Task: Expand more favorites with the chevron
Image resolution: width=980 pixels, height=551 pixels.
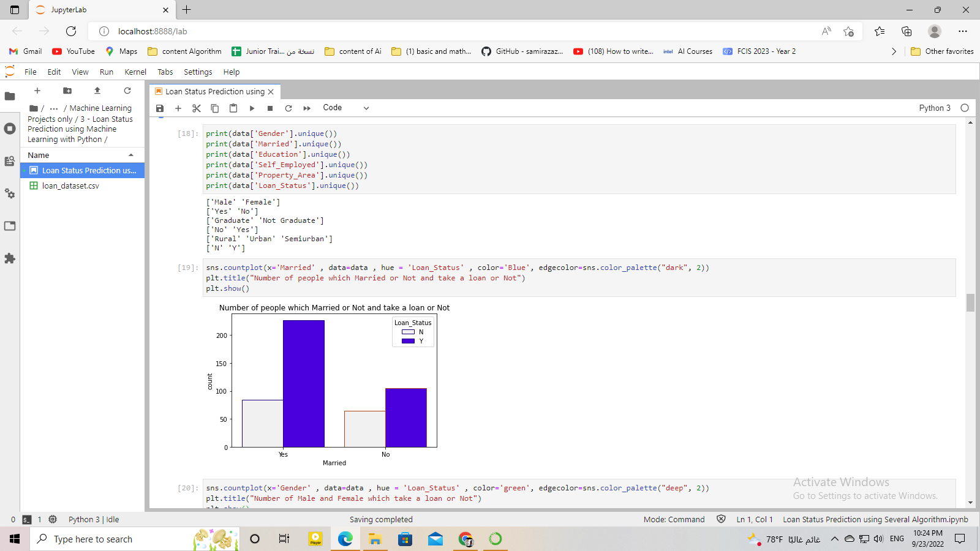Action: click(x=894, y=51)
